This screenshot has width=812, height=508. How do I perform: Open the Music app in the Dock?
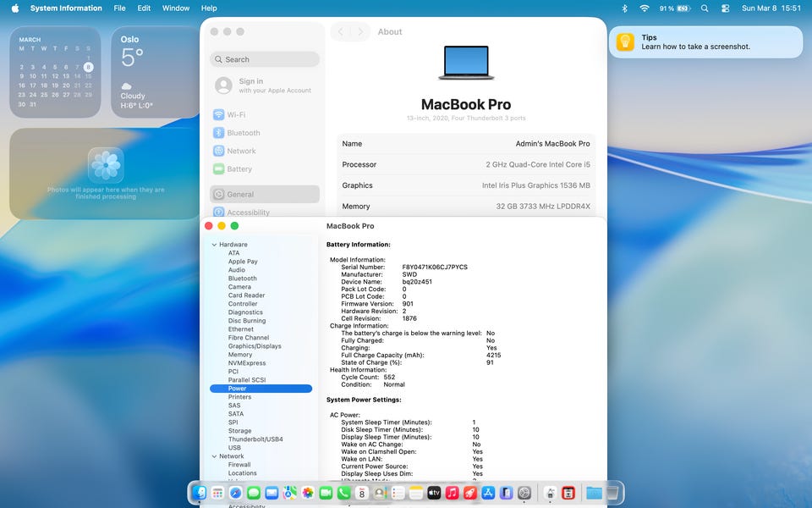pos(452,493)
